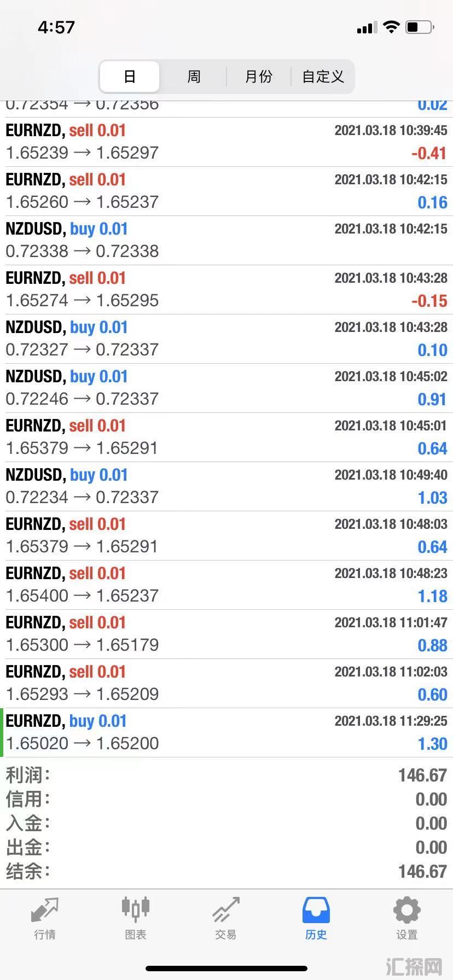Open the Trade (交易) tab icon
The width and height of the screenshot is (453, 980).
226,911
